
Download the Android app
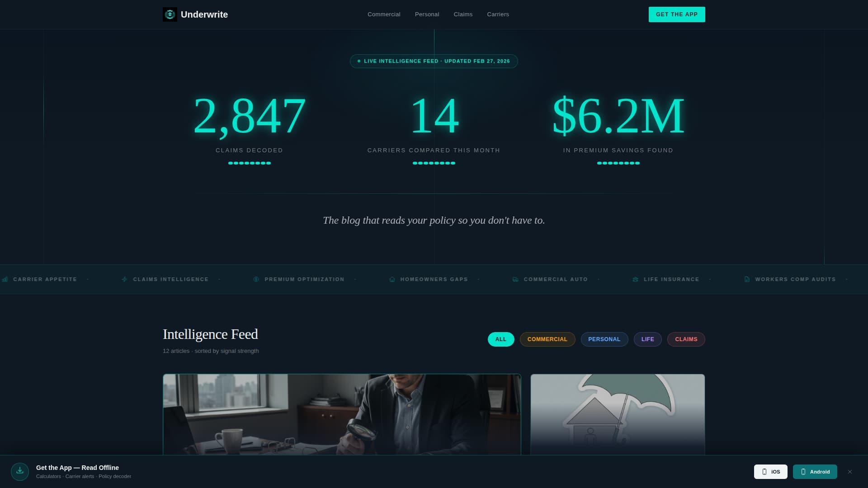pyautogui.click(x=815, y=472)
